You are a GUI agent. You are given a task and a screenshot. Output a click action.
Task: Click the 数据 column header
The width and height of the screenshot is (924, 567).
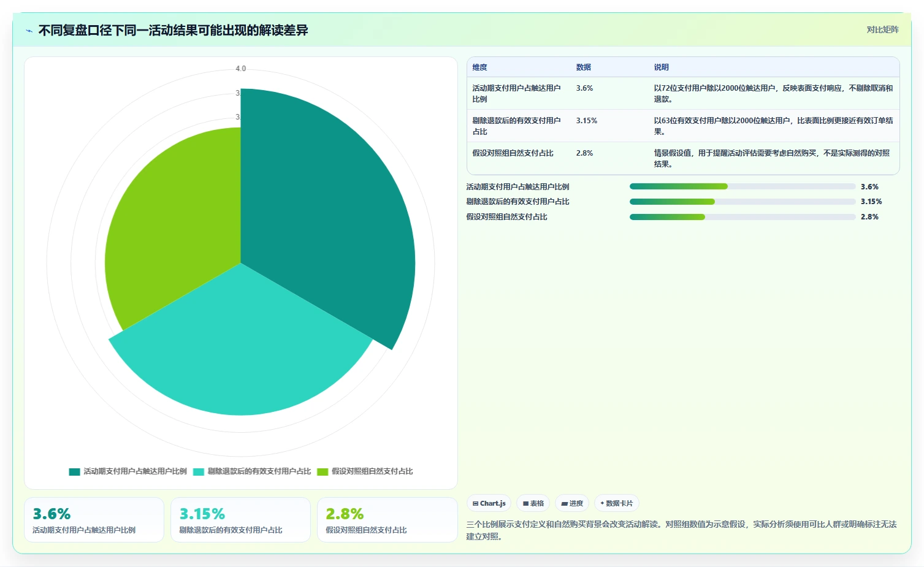(583, 67)
